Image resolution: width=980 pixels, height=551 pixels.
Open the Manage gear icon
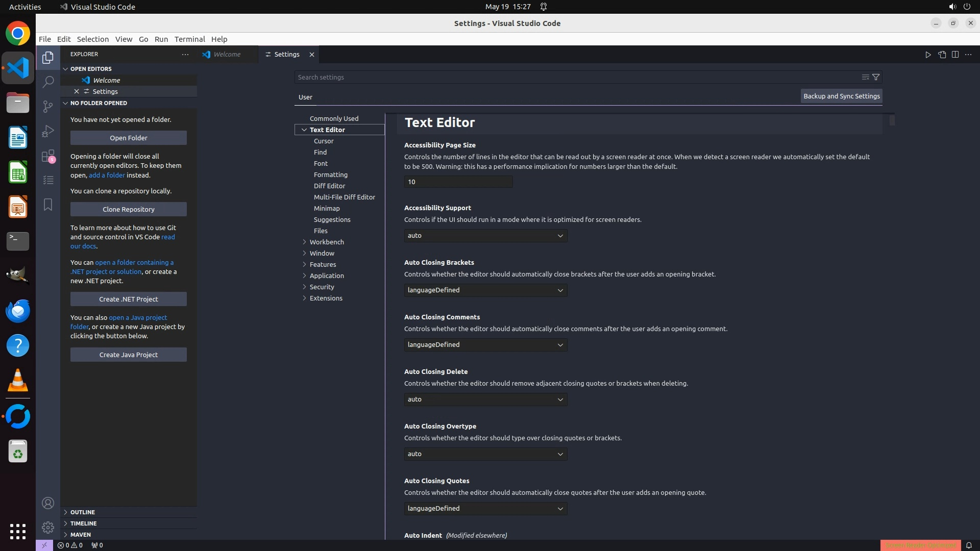[48, 527]
